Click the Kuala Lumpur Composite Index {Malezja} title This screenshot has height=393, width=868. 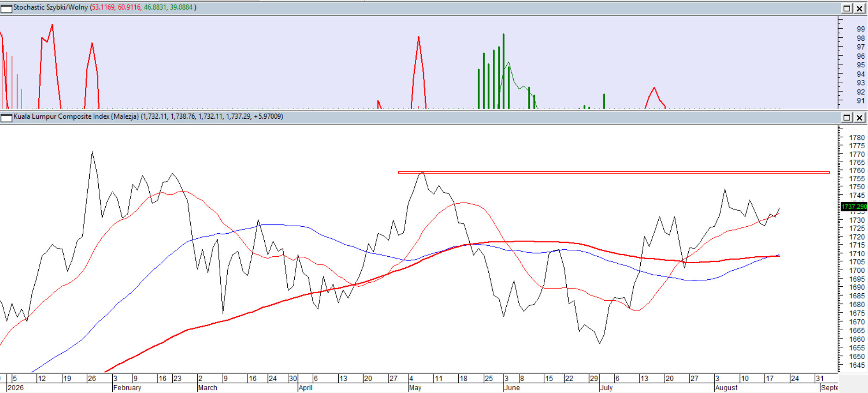click(x=76, y=116)
